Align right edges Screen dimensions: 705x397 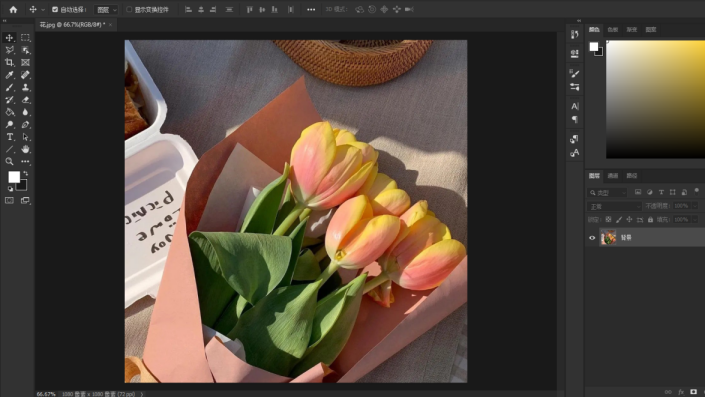tap(213, 9)
